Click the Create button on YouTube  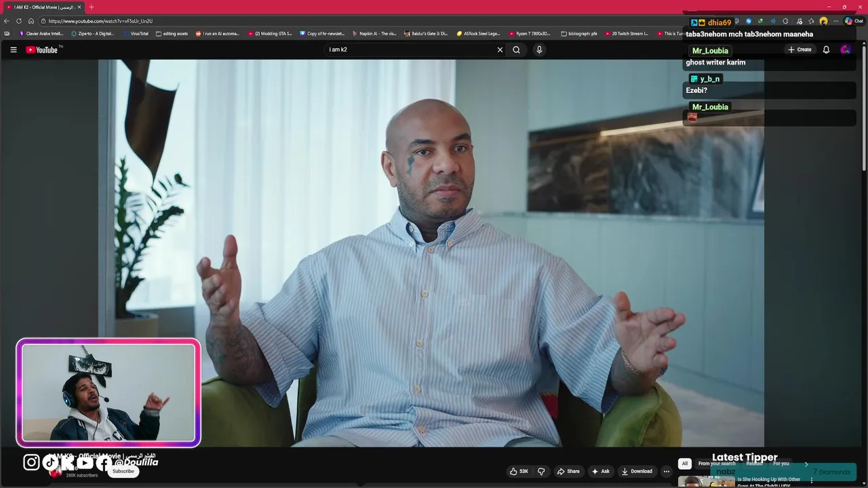[800, 49]
